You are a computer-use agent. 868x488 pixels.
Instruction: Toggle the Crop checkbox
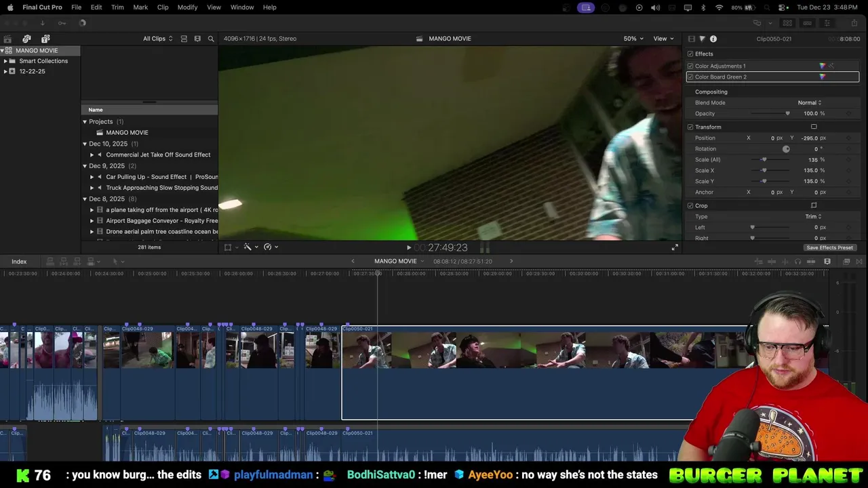coord(690,205)
